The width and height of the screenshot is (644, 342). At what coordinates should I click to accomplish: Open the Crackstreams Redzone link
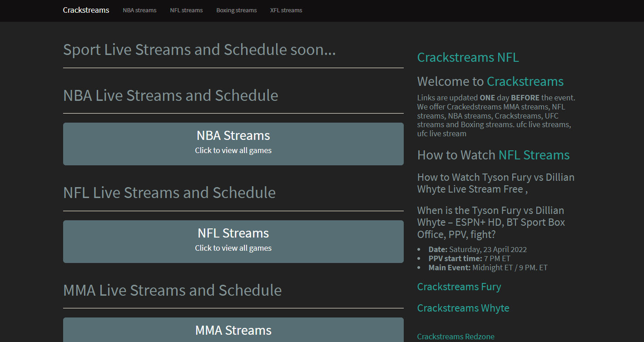456,337
